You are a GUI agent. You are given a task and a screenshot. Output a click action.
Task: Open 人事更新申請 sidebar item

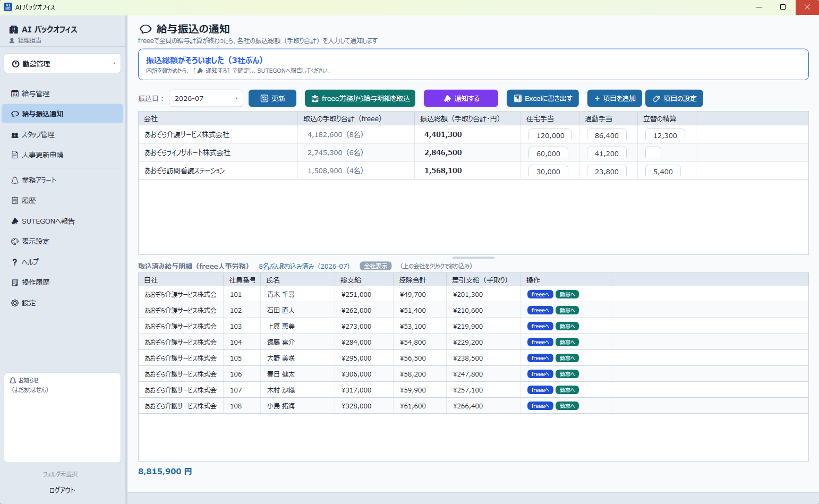click(63, 155)
